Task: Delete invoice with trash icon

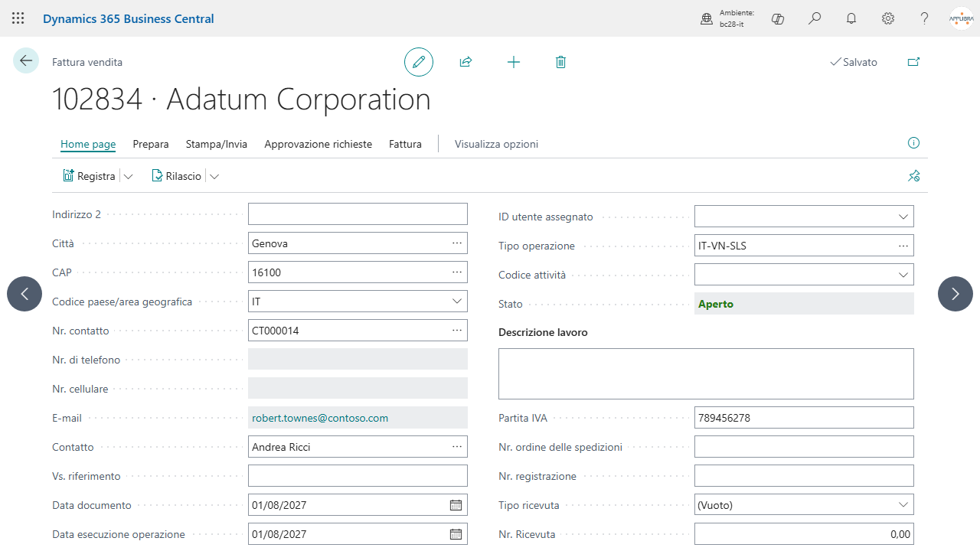Action: click(x=560, y=62)
